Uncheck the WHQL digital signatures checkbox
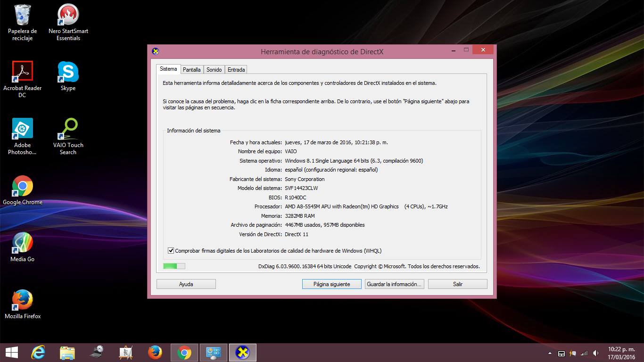 coord(171,251)
